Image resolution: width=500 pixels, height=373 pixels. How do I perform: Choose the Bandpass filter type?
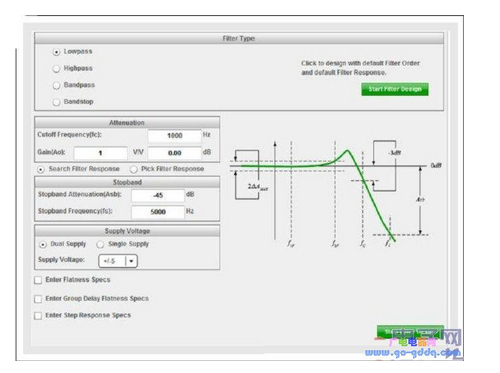57,85
